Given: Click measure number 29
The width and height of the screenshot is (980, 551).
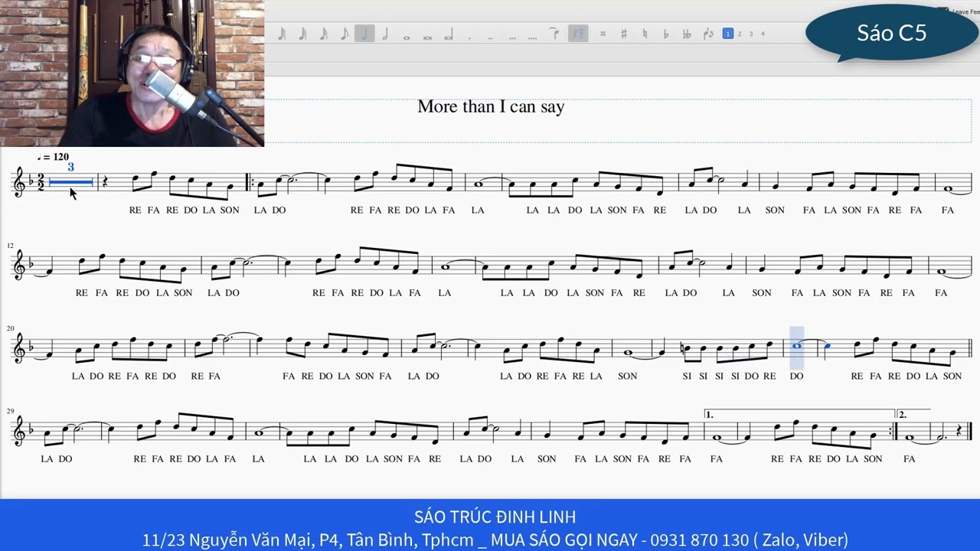Looking at the screenshot, I should pos(10,411).
